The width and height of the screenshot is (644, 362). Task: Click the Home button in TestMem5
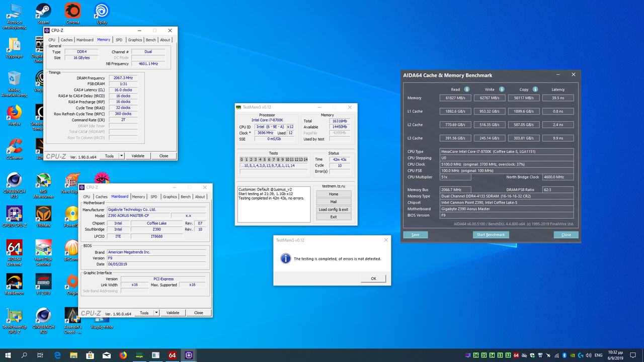click(x=334, y=194)
